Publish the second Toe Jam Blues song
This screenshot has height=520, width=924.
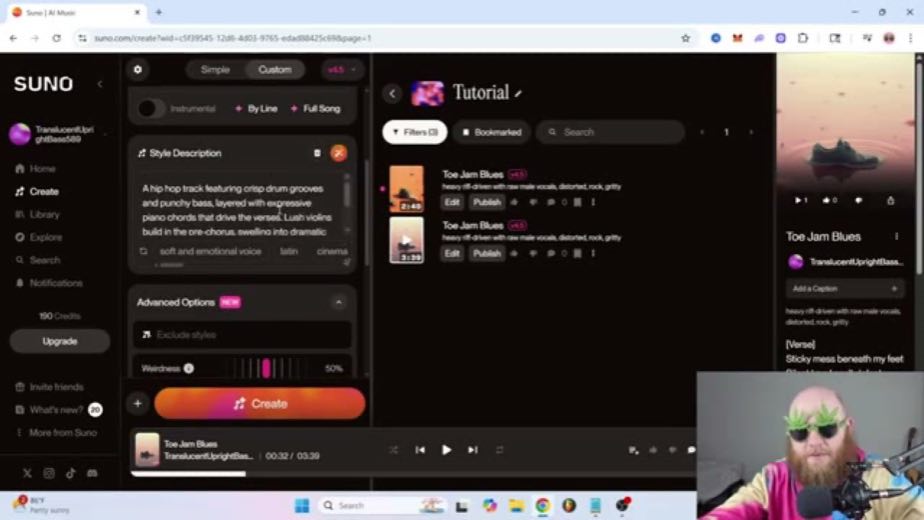(487, 254)
